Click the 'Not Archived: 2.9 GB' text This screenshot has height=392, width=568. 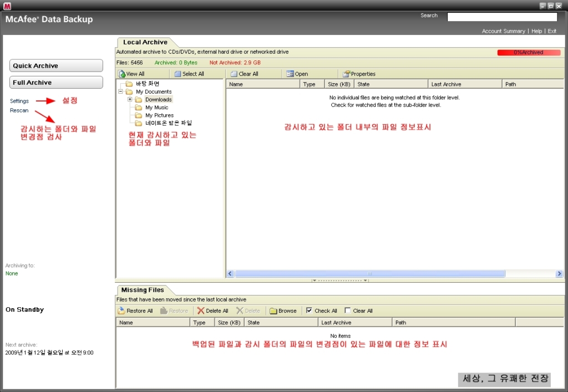235,63
